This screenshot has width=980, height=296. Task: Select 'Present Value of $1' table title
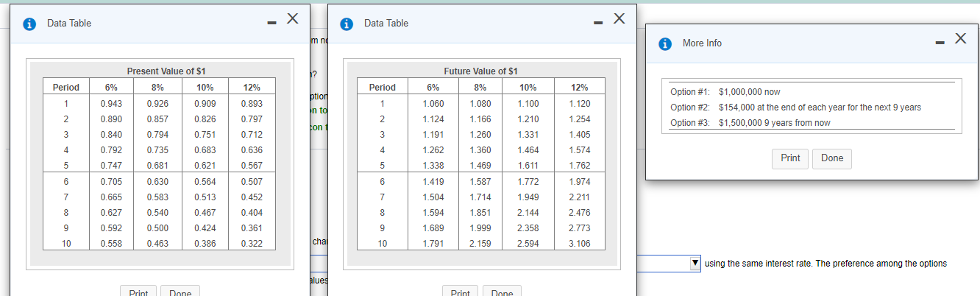click(166, 71)
